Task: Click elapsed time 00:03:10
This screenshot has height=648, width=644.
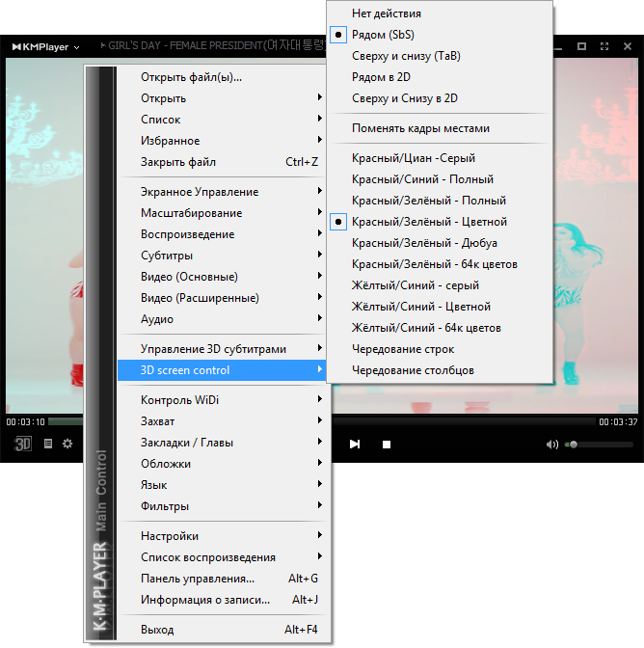Action: pyautogui.click(x=25, y=422)
